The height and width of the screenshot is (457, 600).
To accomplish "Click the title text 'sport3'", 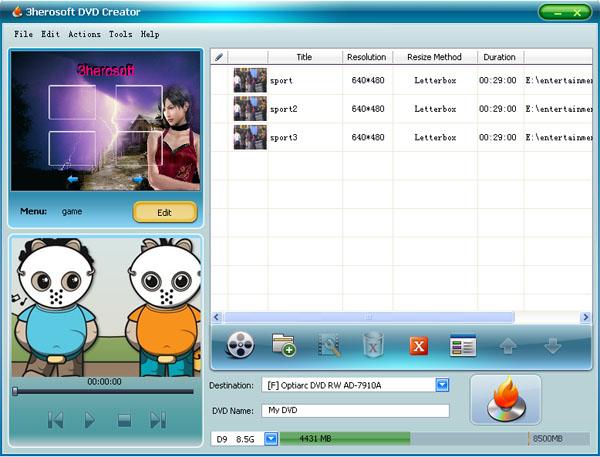I will pos(284,137).
